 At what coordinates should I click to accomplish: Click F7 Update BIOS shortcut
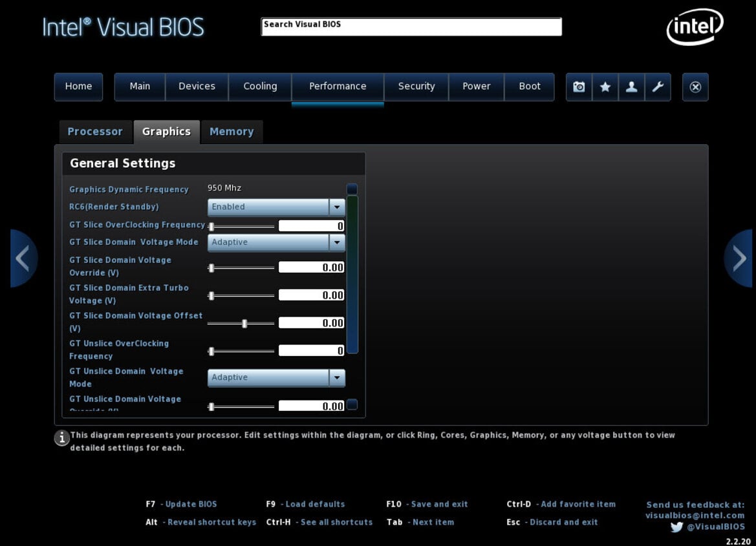point(181,504)
